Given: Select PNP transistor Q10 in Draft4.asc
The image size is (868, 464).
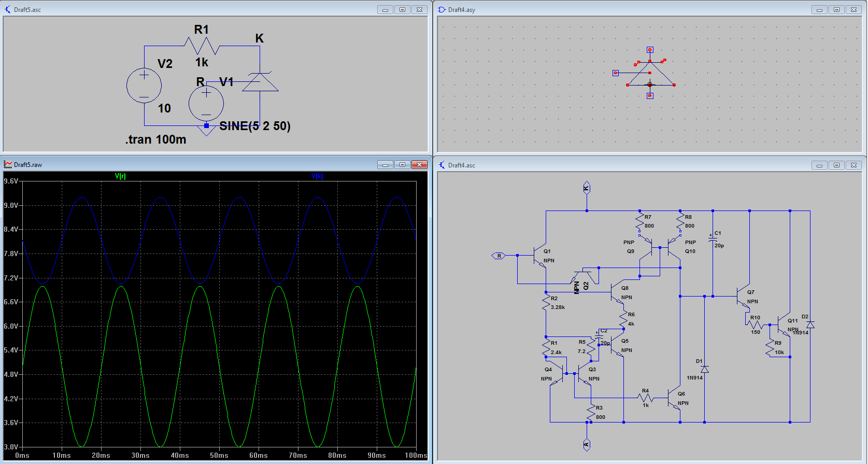Looking at the screenshot, I should [x=673, y=248].
